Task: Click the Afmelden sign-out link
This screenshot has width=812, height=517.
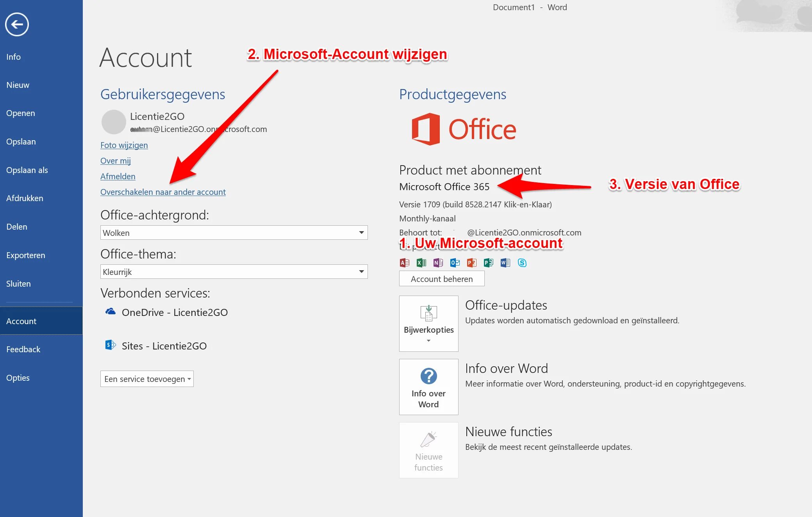Action: click(x=118, y=176)
